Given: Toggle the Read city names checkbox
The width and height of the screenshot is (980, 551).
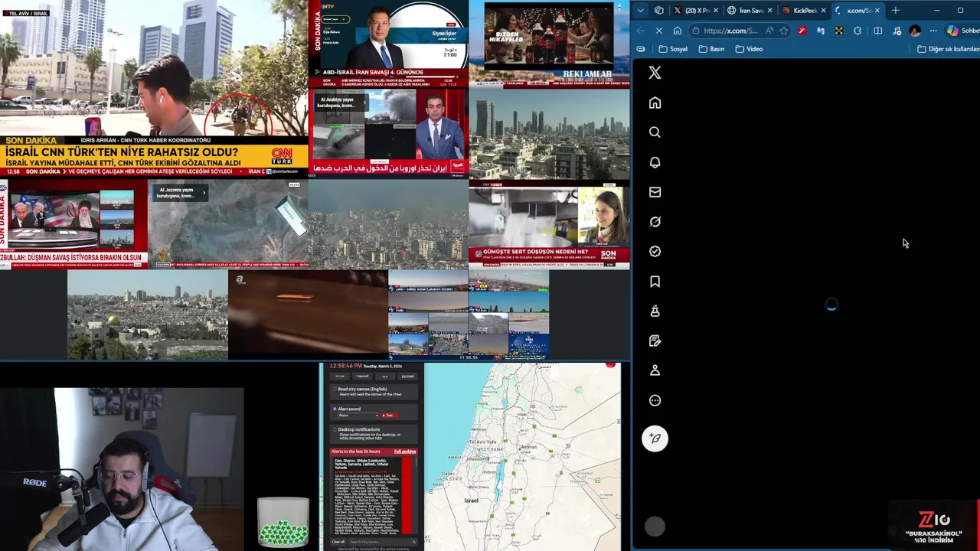Looking at the screenshot, I should (335, 390).
